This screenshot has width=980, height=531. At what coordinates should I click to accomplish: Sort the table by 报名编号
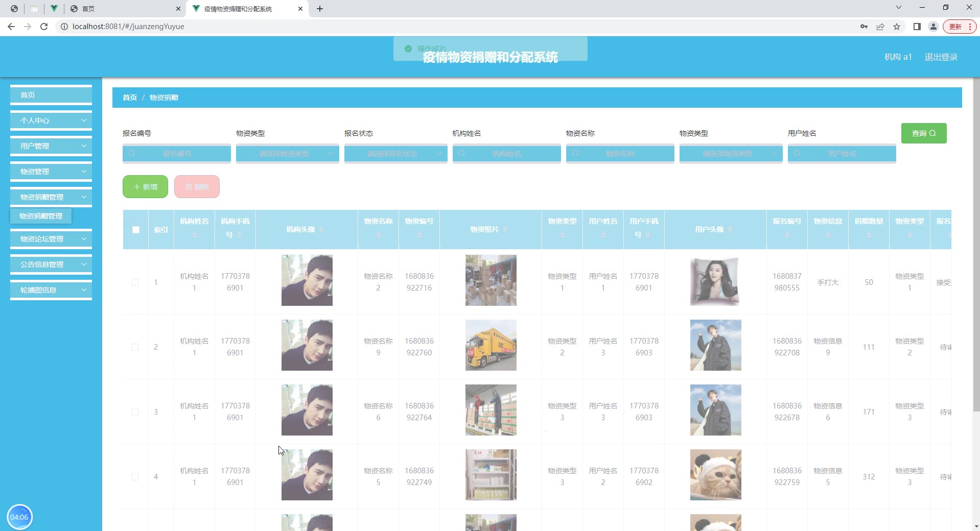coord(787,235)
